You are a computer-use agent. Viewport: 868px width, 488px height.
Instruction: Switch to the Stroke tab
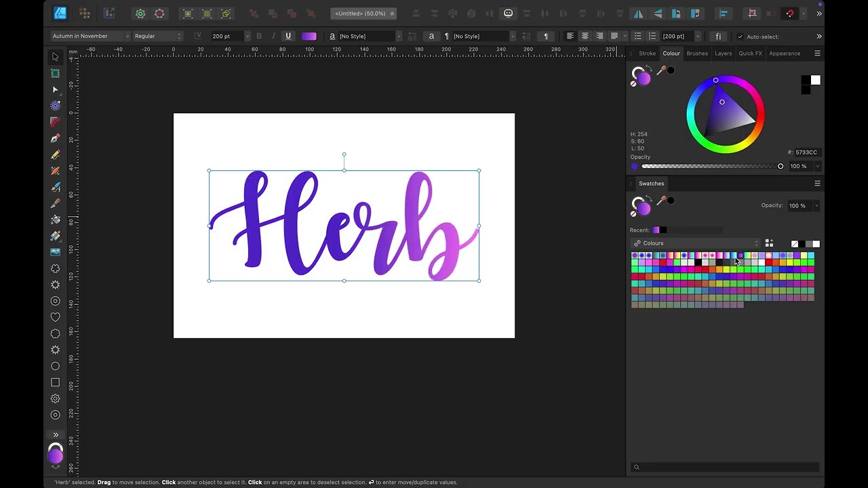coord(647,54)
